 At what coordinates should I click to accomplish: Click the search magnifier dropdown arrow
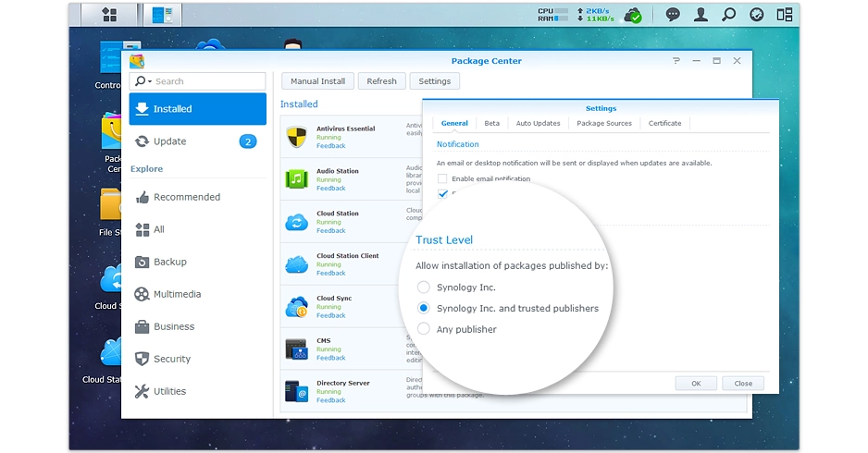click(150, 82)
